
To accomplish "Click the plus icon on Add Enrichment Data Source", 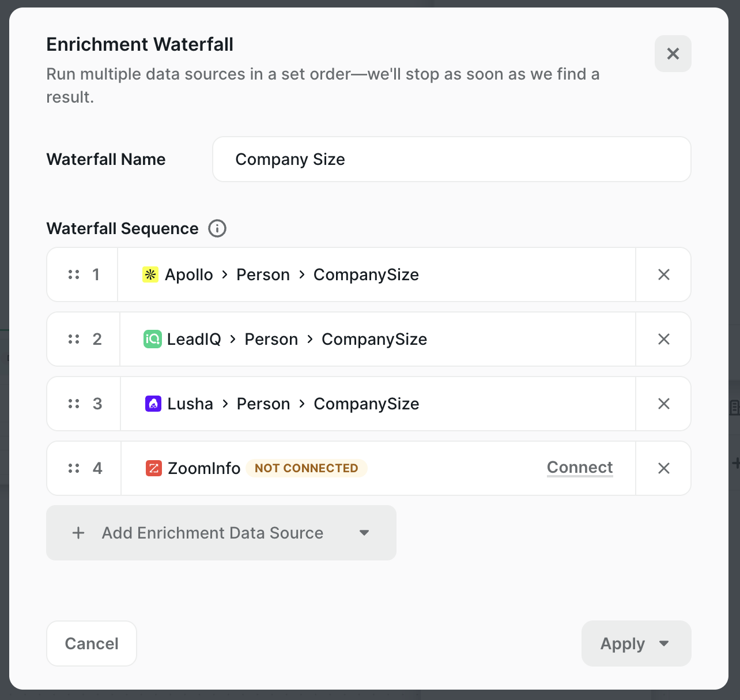I will [78, 533].
